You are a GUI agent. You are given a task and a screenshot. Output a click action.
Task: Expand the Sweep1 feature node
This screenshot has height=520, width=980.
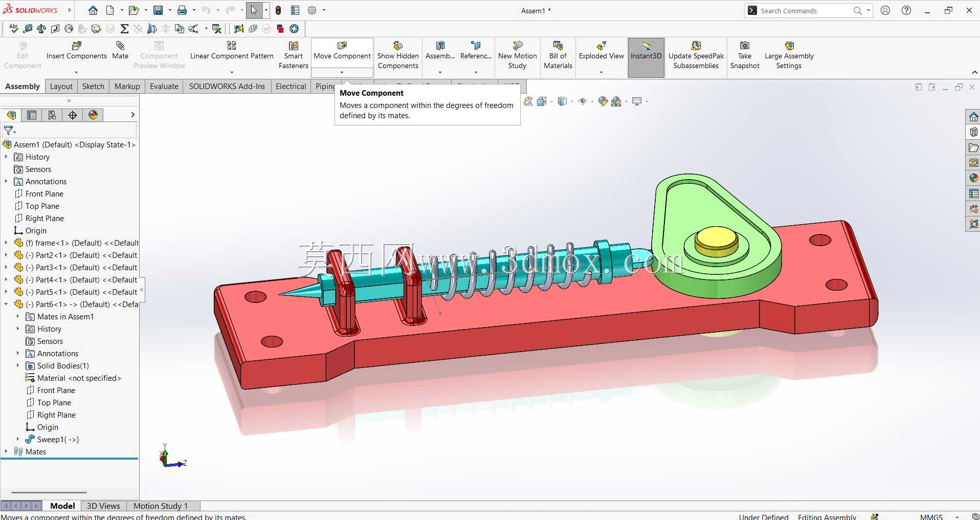pos(18,440)
